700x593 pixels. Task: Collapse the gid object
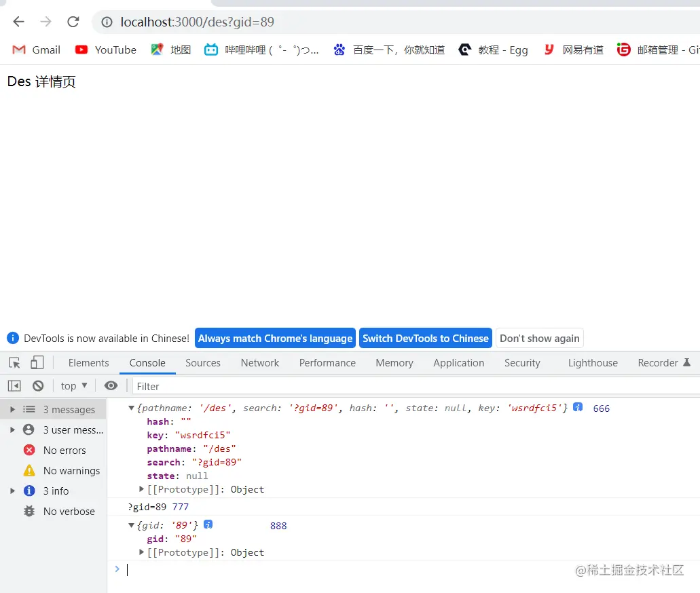131,525
